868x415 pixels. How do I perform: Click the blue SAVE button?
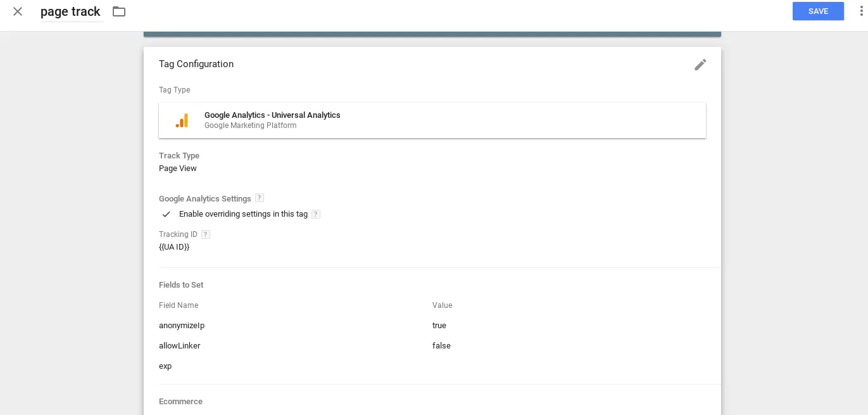(818, 11)
